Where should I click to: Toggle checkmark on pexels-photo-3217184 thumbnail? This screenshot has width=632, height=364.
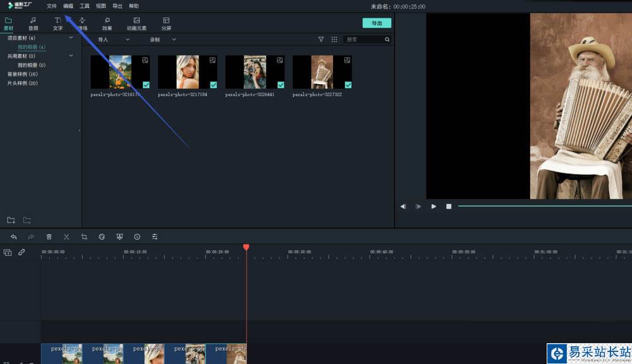click(213, 85)
